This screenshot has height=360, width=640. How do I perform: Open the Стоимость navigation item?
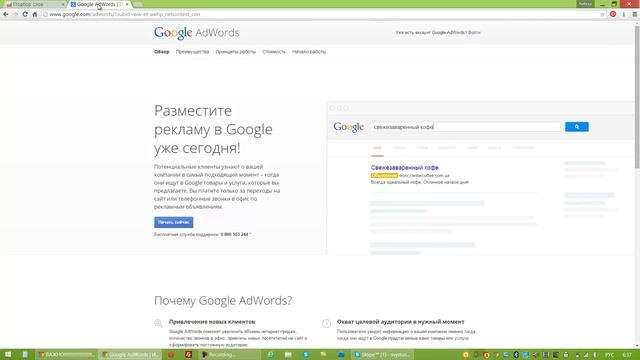tap(274, 52)
